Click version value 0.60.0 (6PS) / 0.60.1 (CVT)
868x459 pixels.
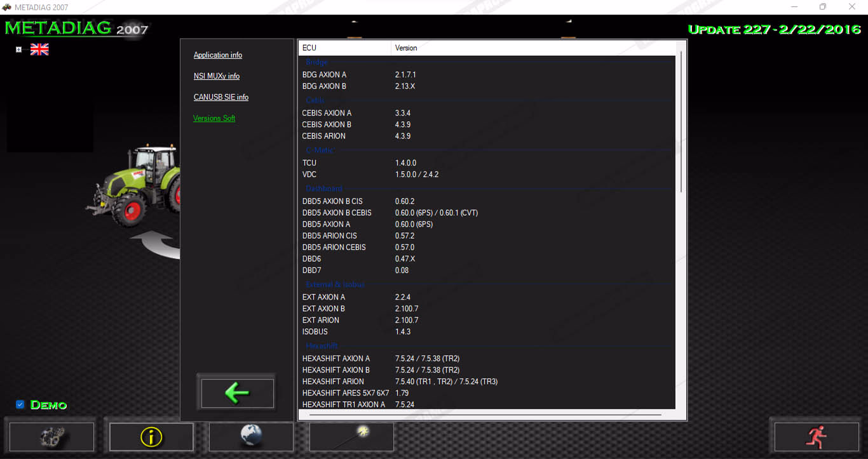tap(437, 213)
